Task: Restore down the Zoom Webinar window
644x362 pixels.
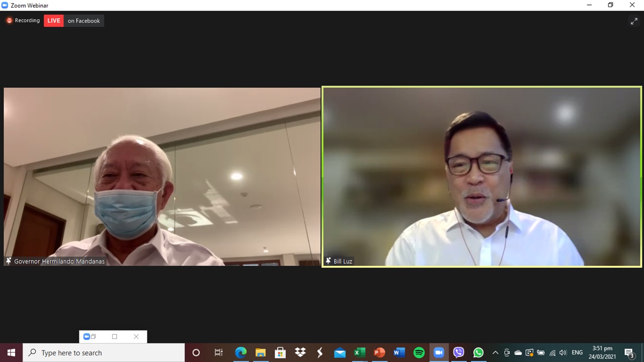Action: [x=611, y=5]
